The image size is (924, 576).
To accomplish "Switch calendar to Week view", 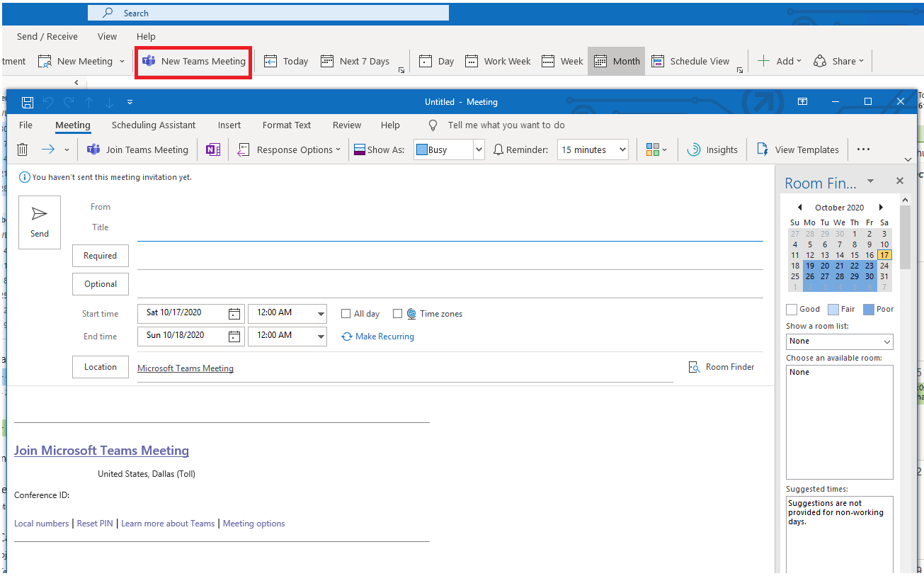I will (562, 61).
